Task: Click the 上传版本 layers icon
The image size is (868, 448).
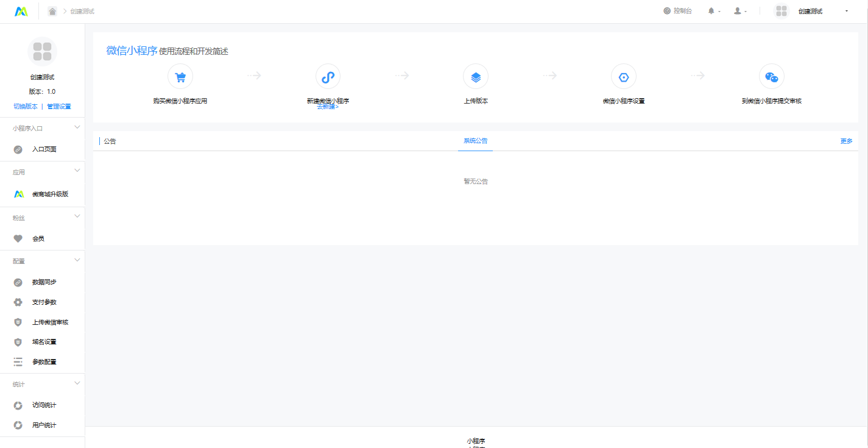Action: point(476,77)
